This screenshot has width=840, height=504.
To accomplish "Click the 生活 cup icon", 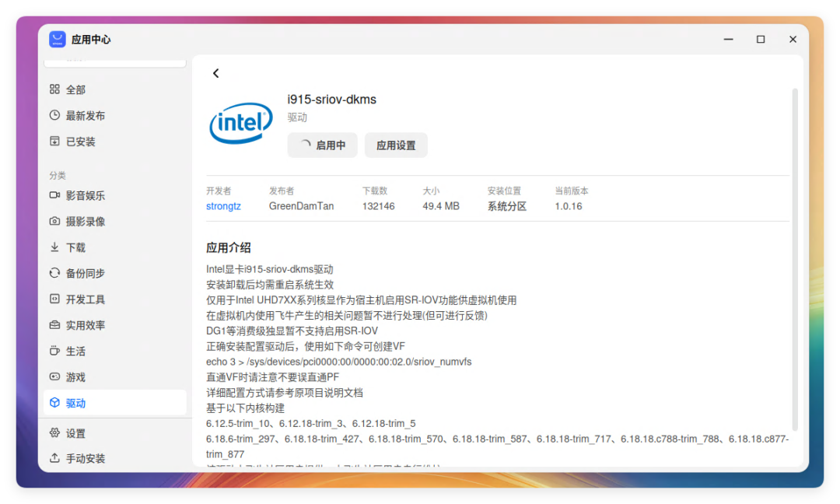I will click(x=54, y=351).
